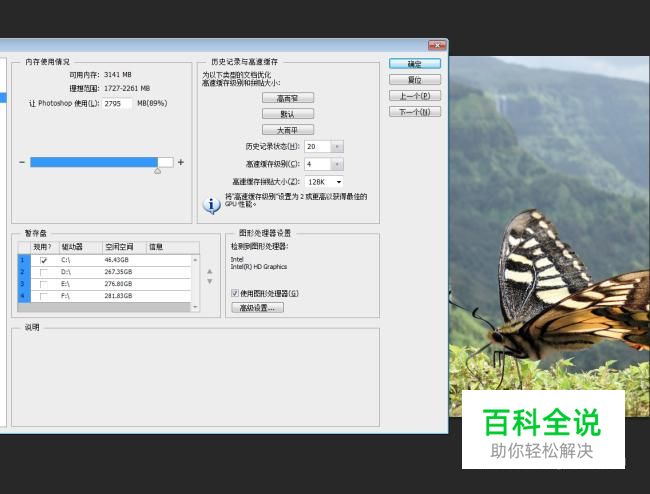Go to previous page with 上一个(P)

point(415,96)
